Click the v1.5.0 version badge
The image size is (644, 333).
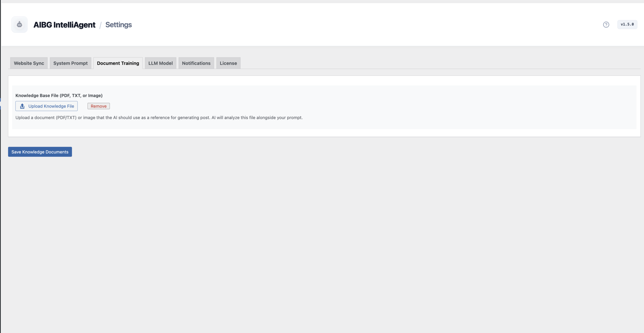[x=627, y=24]
